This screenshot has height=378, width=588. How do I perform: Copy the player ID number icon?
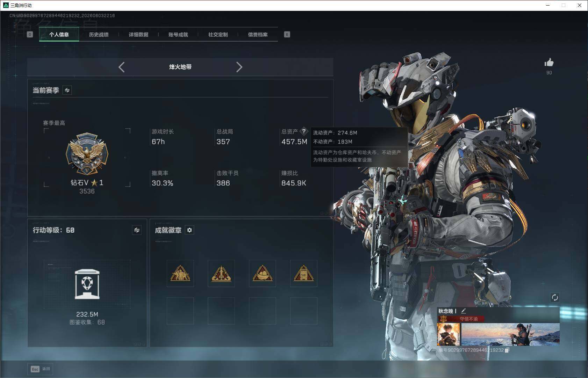pos(507,350)
